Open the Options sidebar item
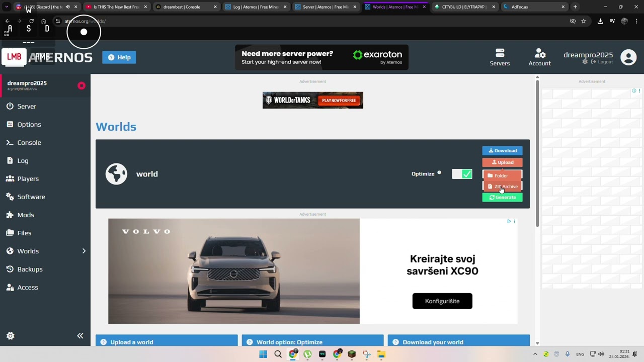This screenshot has height=362, width=644. pyautogui.click(x=45, y=124)
